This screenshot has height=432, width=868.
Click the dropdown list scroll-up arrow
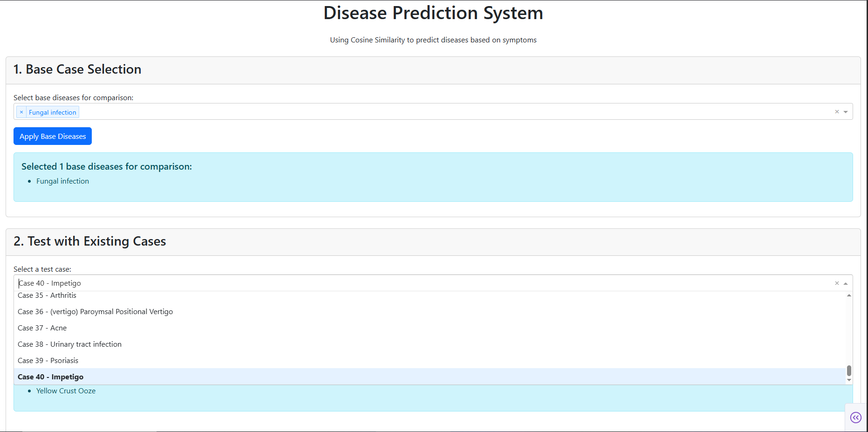pyautogui.click(x=849, y=295)
